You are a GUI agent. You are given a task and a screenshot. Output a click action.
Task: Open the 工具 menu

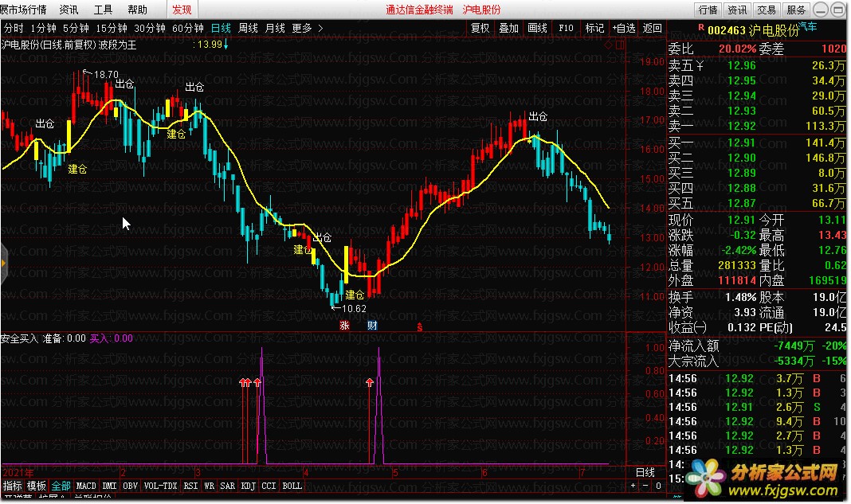tap(104, 10)
